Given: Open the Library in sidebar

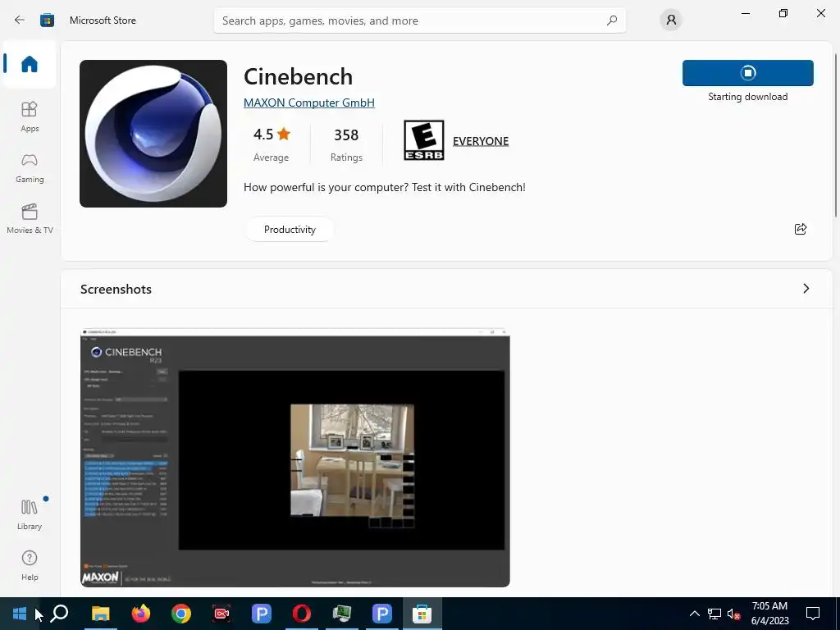Looking at the screenshot, I should click(x=30, y=514).
